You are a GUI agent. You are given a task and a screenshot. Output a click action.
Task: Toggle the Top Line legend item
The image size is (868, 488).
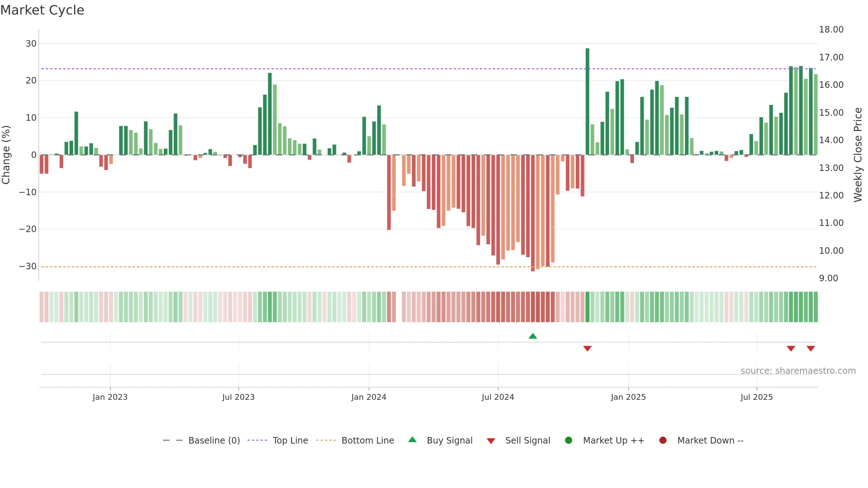(x=278, y=440)
